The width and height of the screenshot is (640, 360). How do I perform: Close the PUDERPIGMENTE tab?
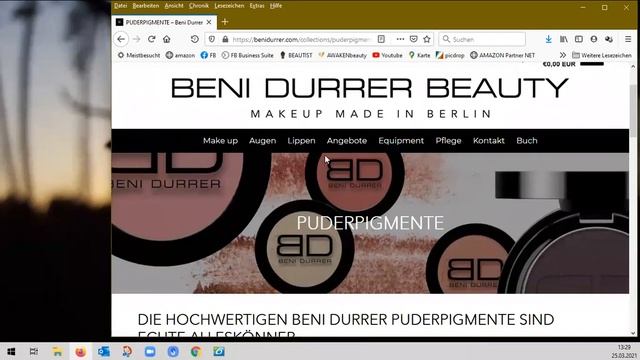[x=209, y=22]
